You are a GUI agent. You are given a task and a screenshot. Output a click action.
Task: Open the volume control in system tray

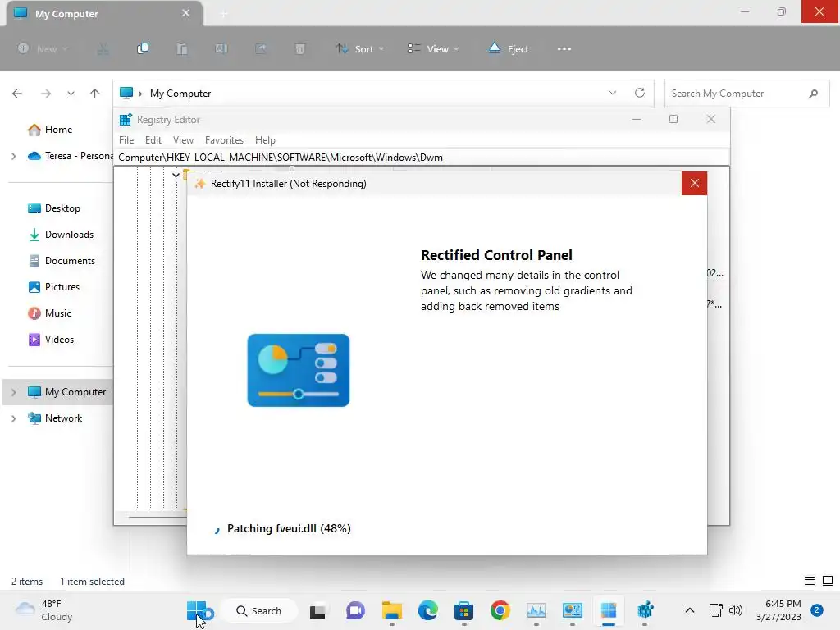tap(736, 610)
